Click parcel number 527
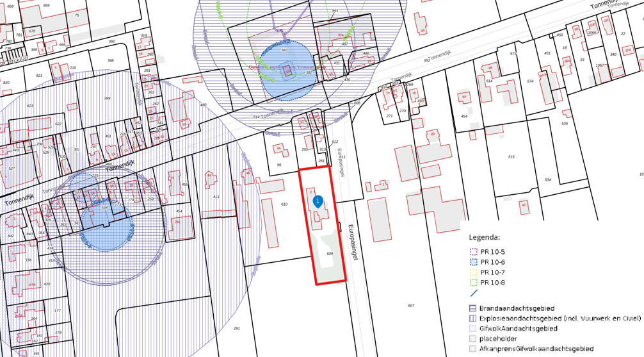Viewport: 644px width, 357px height. (x=12, y=168)
